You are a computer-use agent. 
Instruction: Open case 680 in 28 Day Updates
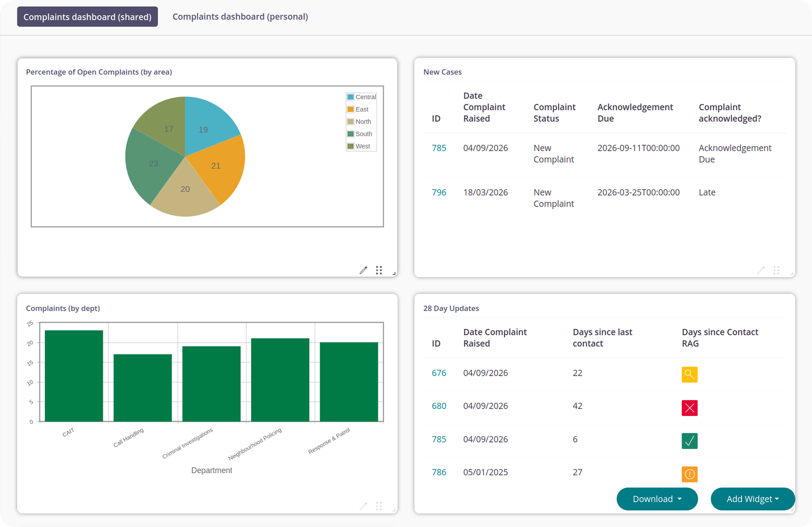pos(439,406)
